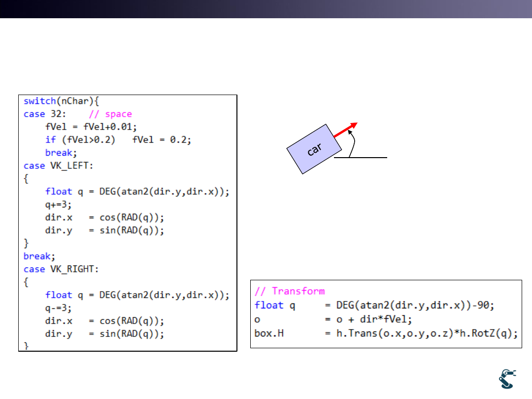The height and width of the screenshot is (399, 532).
Task: Click 'dir.y = sin(RAD(q));' under VK_RIGHT
Action: [x=104, y=333]
